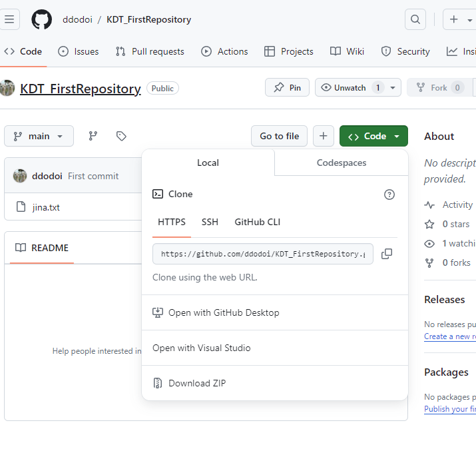The image size is (476, 467).
Task: Pin this repository with Pin button
Action: [x=287, y=87]
